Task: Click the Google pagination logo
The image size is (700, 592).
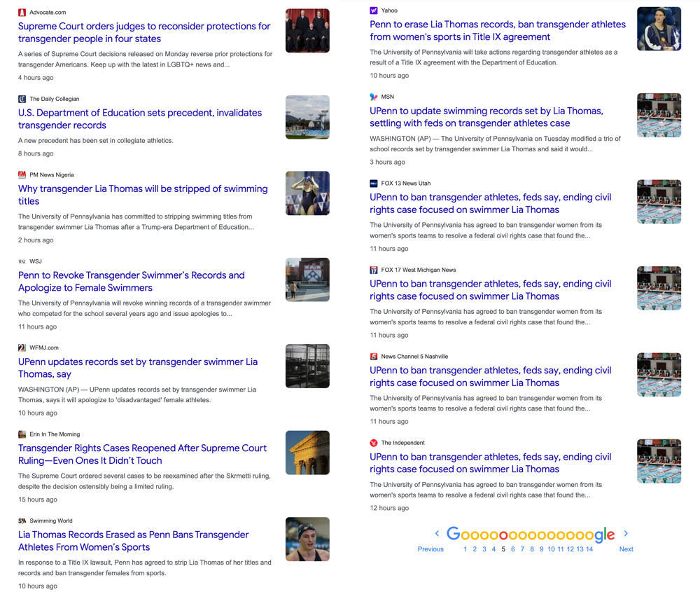Action: point(531,533)
